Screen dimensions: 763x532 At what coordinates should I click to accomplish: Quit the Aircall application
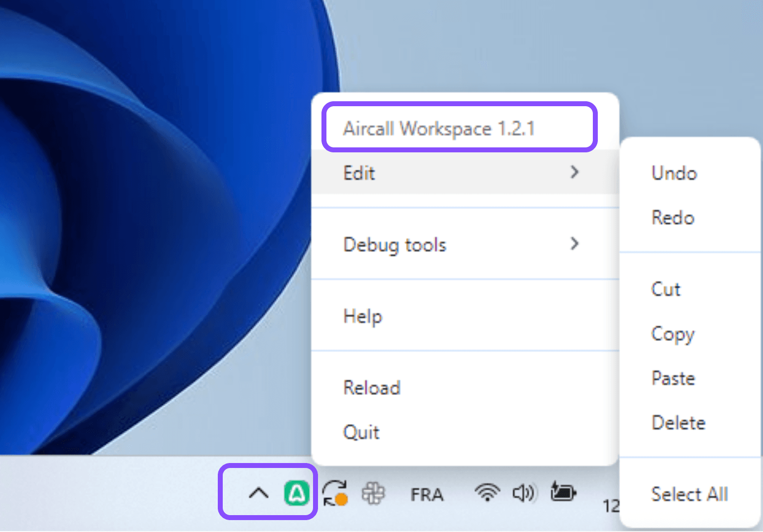point(361,432)
